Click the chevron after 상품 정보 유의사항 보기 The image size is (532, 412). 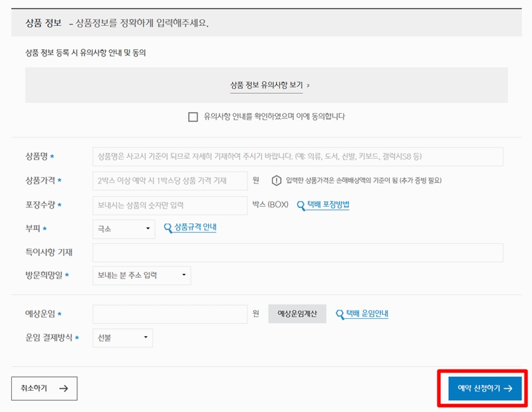[x=308, y=86]
